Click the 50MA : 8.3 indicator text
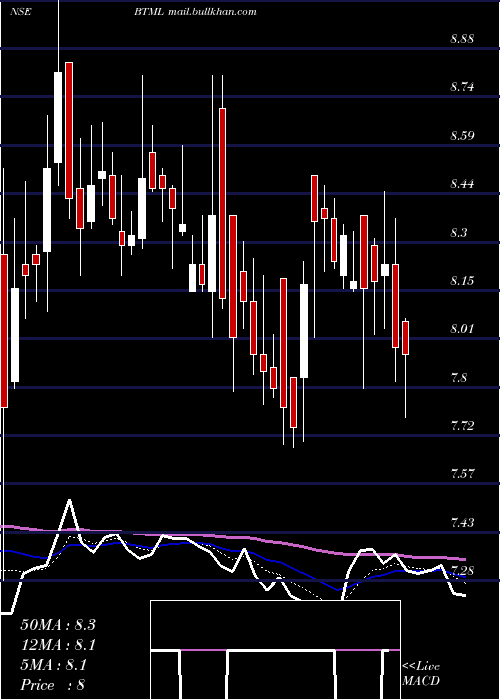 click(x=58, y=625)
